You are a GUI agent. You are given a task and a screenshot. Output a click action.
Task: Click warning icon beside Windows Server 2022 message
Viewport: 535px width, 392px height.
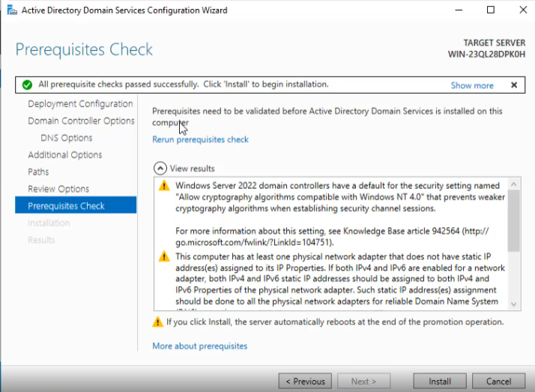[164, 186]
